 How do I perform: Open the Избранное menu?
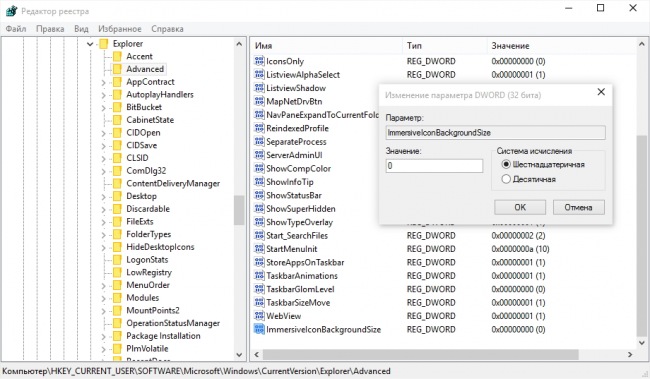(120, 29)
